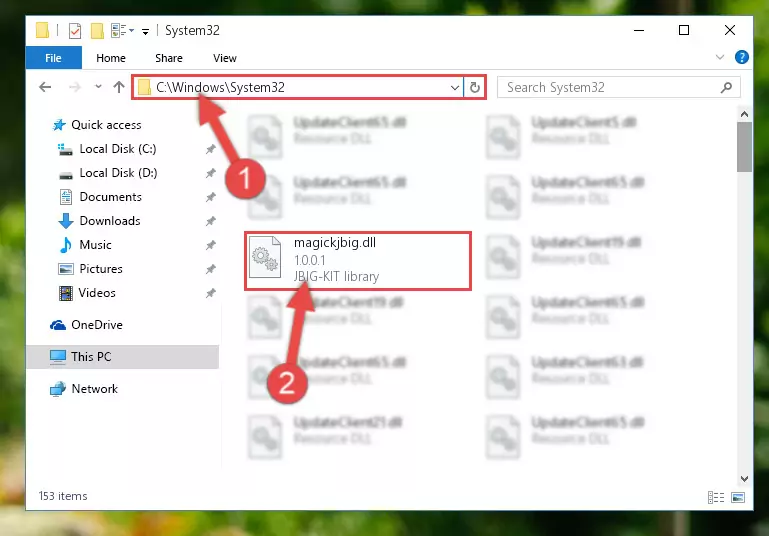Open Downloads in the sidebar
The image size is (769, 536).
110,221
